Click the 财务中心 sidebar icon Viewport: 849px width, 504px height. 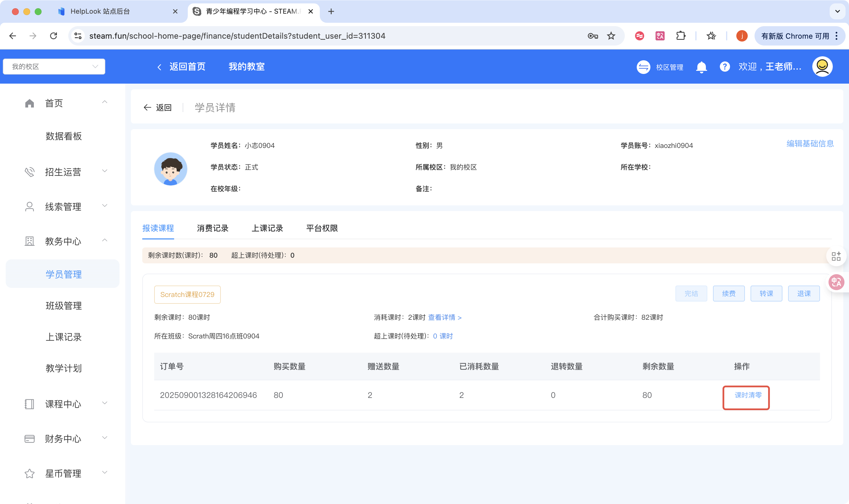(x=30, y=439)
